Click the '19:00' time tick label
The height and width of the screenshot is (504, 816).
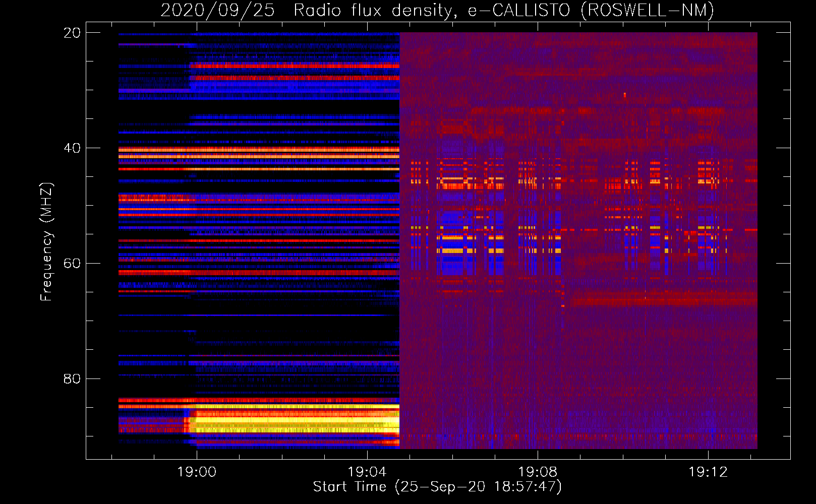[197, 472]
